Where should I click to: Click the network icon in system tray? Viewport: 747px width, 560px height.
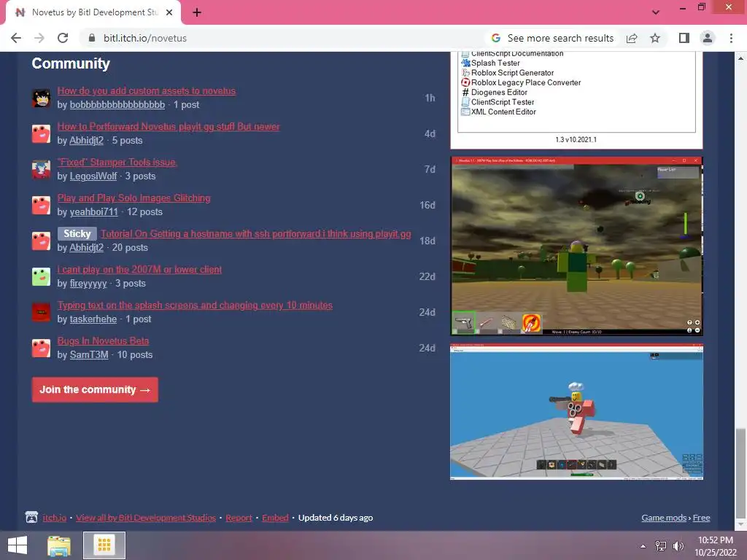[x=661, y=546]
